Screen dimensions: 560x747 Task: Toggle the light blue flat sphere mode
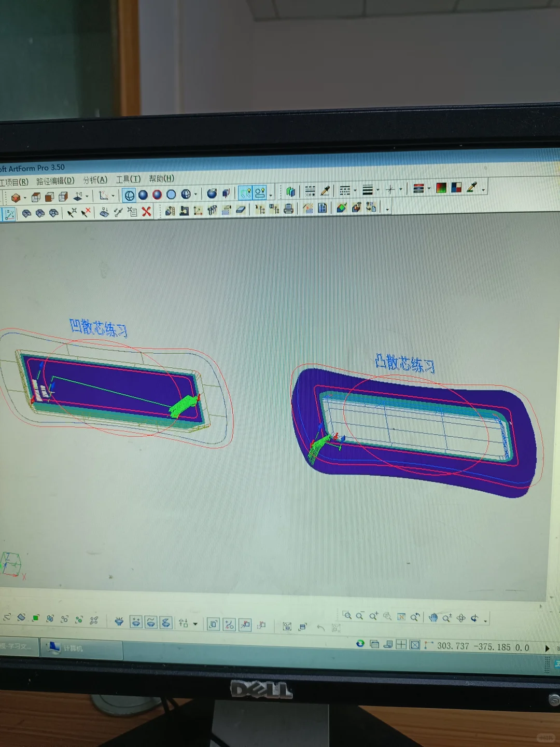[x=171, y=195]
